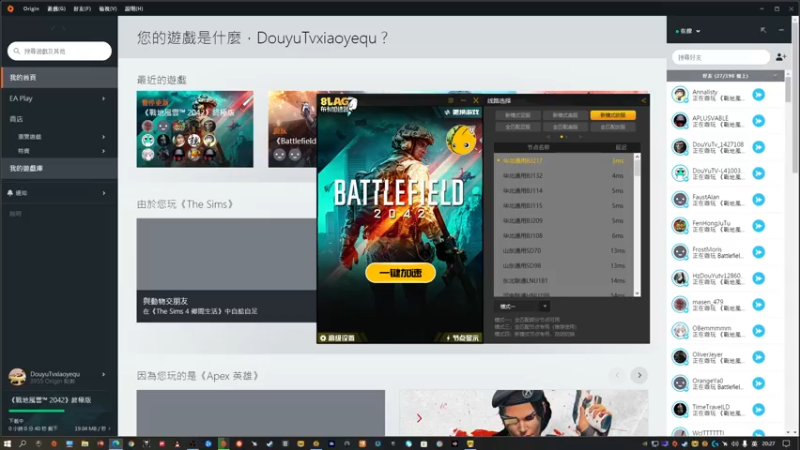Open the mode dropdown below node list
The image size is (800, 450).
521,306
